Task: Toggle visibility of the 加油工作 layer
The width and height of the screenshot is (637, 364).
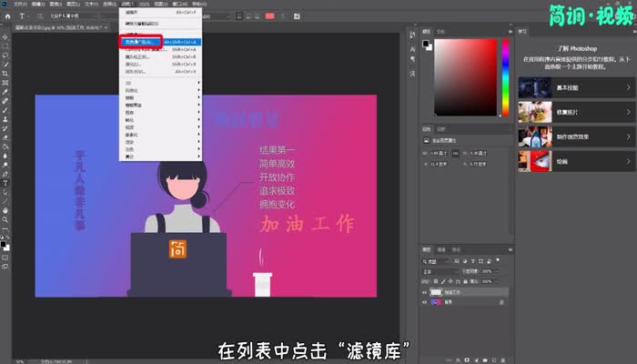Action: (x=425, y=291)
